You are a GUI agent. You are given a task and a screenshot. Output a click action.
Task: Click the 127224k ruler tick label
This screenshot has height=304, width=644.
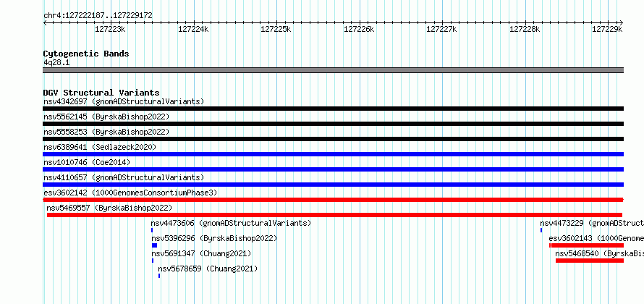[193, 29]
